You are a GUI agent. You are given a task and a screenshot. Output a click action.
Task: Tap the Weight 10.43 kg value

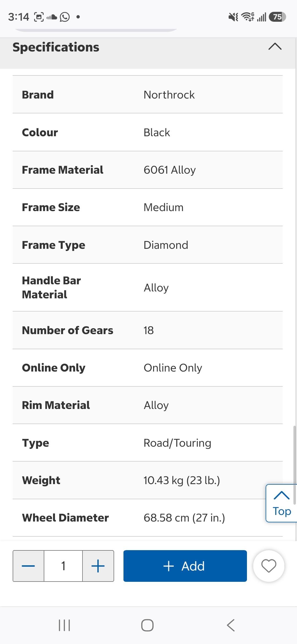pos(182,480)
